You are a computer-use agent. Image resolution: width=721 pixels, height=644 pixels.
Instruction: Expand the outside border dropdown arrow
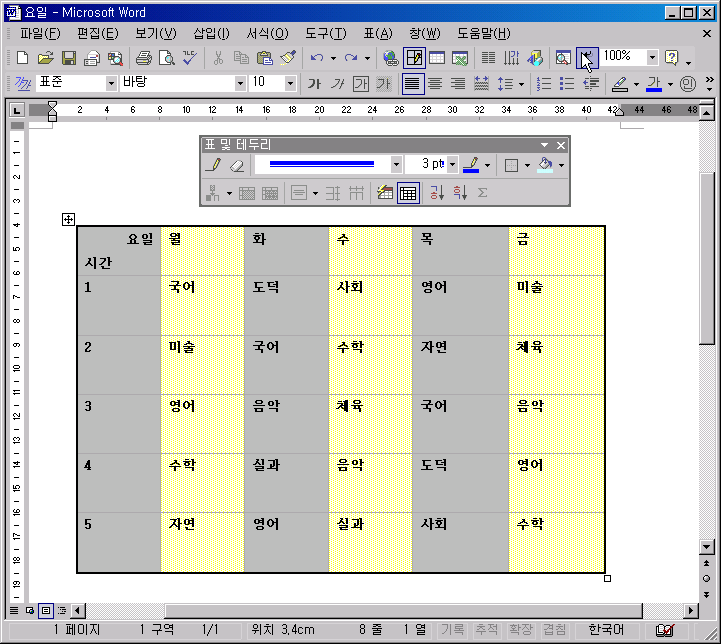pos(527,165)
